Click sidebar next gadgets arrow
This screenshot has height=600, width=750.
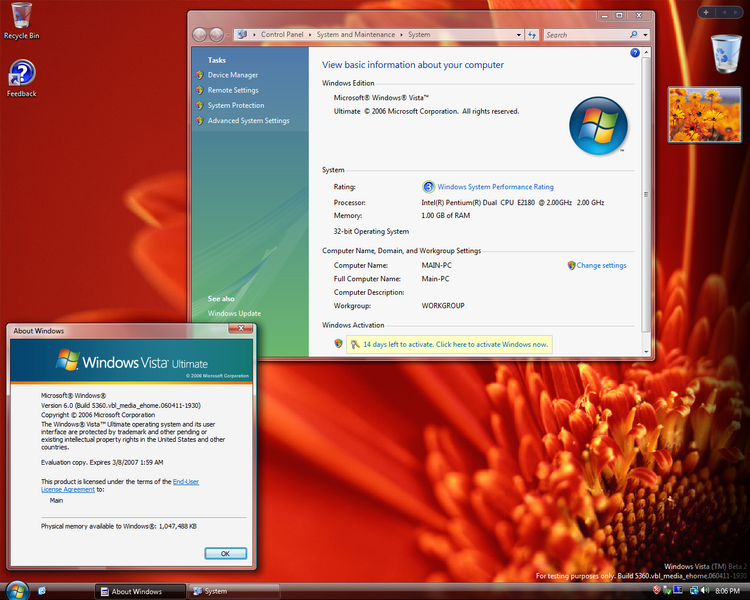point(736,12)
